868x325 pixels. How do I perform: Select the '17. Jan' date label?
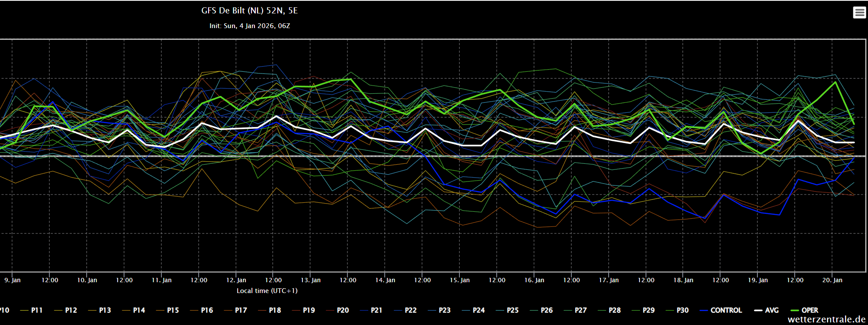[x=609, y=280]
